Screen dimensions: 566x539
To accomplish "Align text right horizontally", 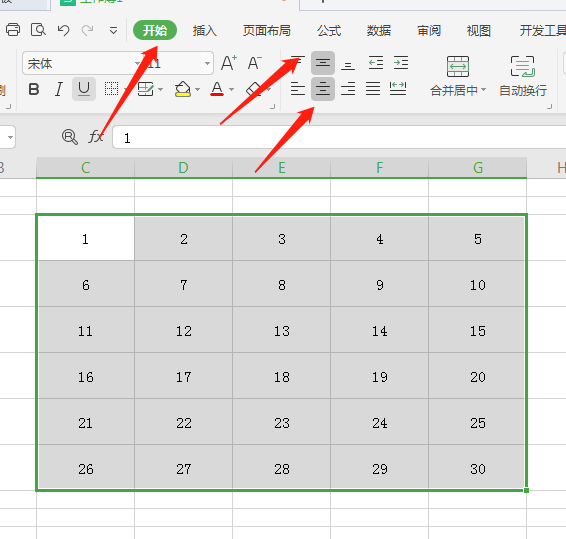I will (348, 89).
